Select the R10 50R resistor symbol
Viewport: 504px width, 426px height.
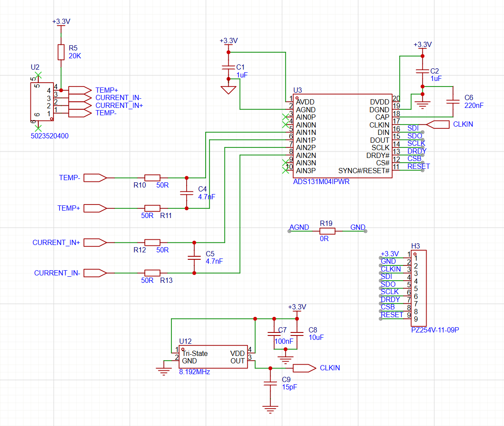tap(152, 178)
